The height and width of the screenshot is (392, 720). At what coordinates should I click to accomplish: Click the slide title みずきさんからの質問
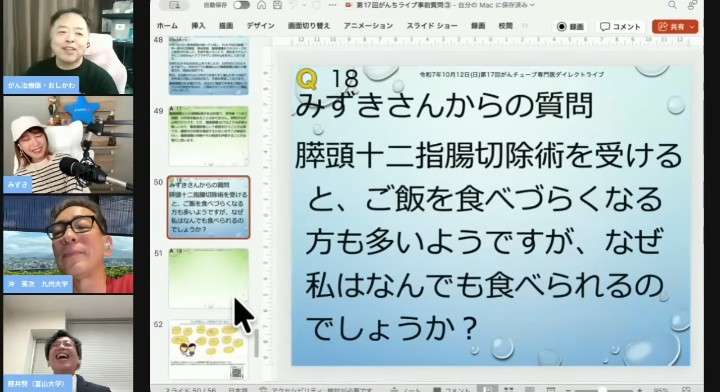coord(444,106)
